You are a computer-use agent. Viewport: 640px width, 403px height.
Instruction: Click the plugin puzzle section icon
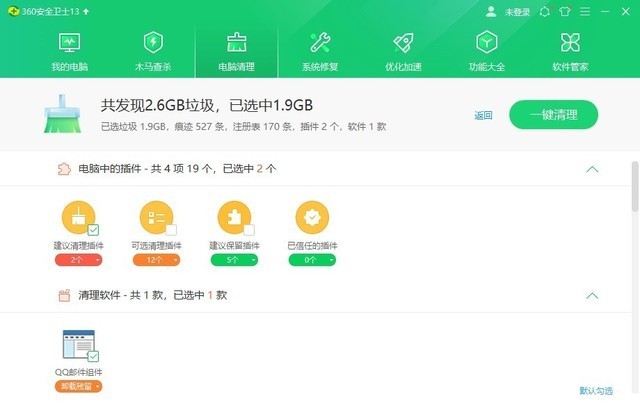click(64, 169)
